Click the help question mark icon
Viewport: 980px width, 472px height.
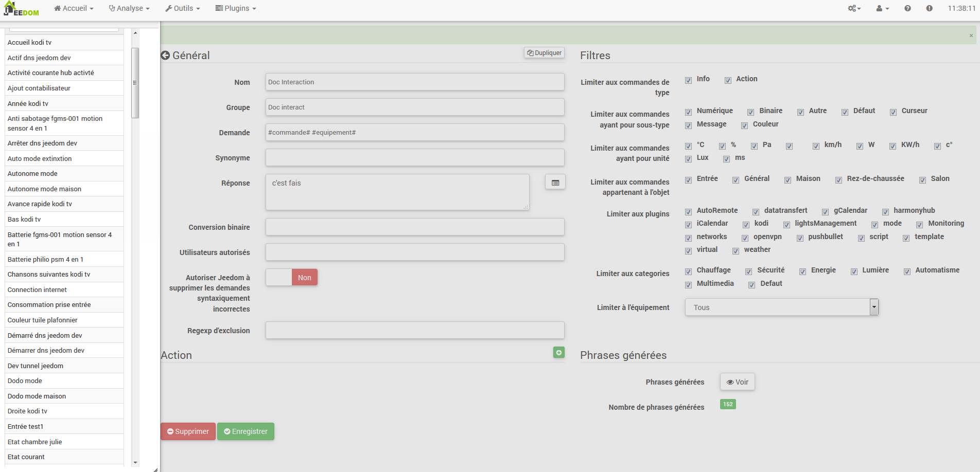(x=907, y=8)
